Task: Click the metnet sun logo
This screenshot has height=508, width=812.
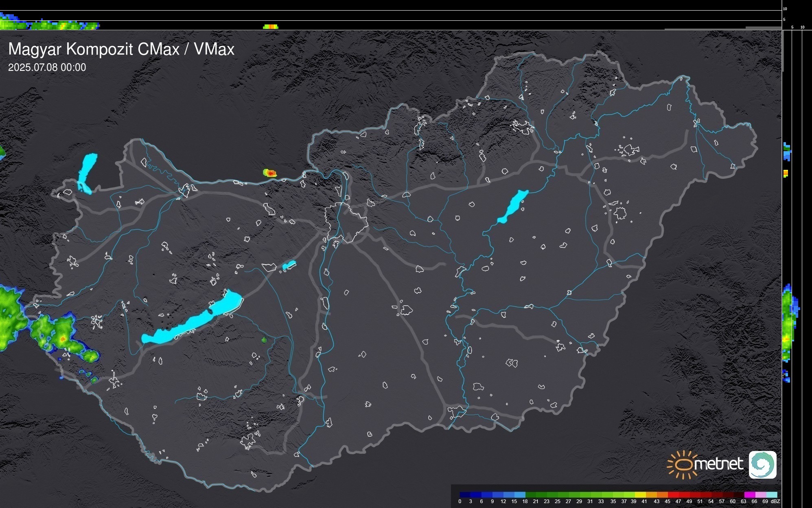Action: coord(683,464)
